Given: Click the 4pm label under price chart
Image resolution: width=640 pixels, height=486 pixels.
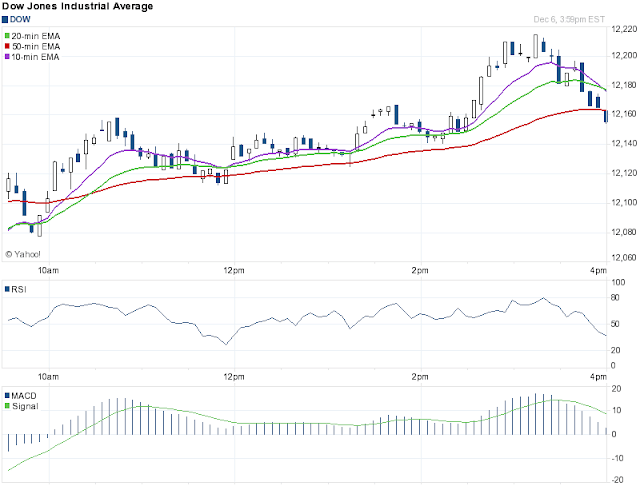Looking at the screenshot, I should 598,270.
